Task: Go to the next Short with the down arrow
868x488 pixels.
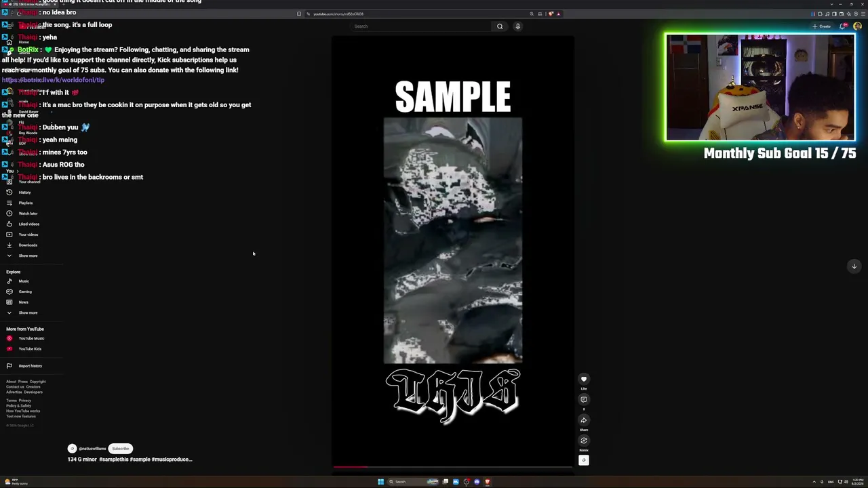Action: point(854,266)
